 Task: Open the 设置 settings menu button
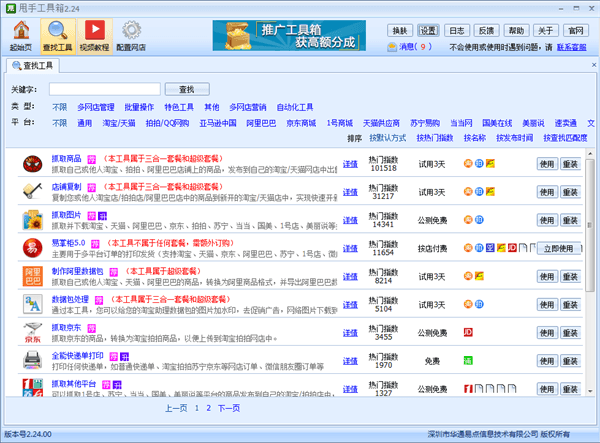(x=429, y=30)
